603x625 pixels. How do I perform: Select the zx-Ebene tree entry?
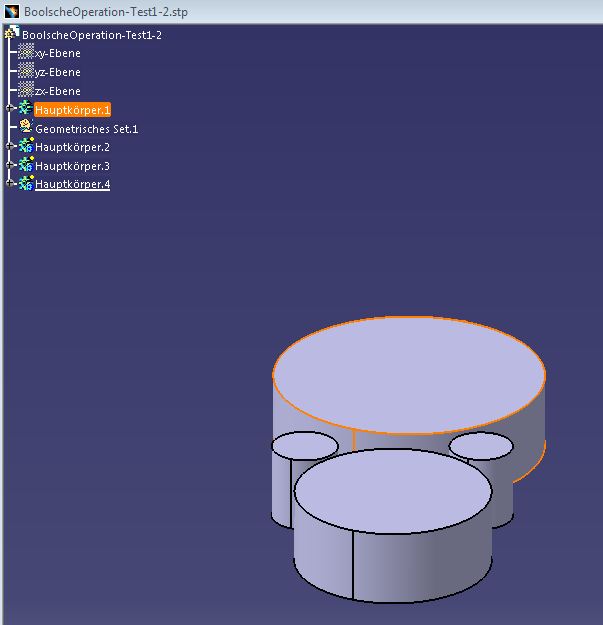point(58,91)
